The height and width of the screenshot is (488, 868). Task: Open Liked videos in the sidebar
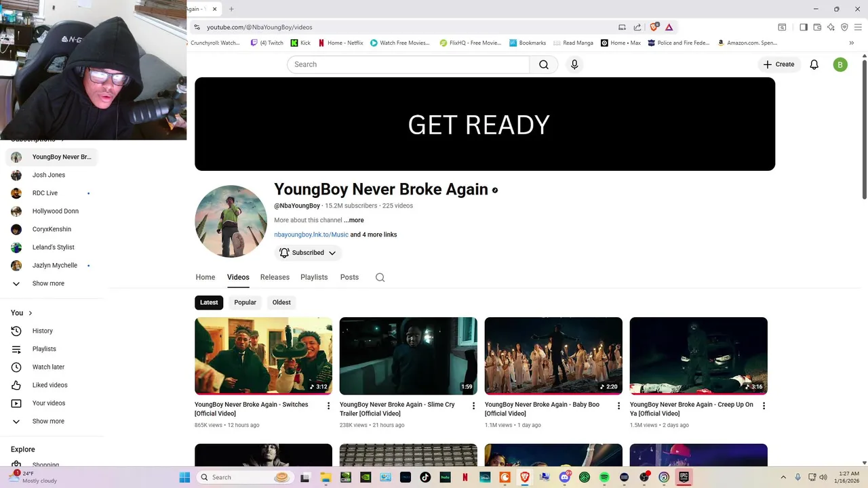click(52, 385)
